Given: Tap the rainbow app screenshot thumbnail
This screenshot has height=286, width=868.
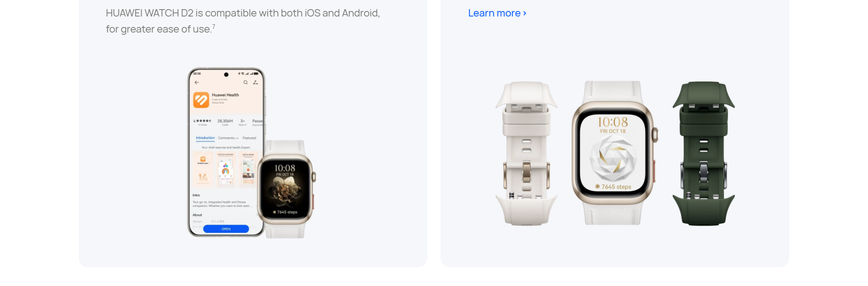Looking at the screenshot, I should click(x=226, y=169).
